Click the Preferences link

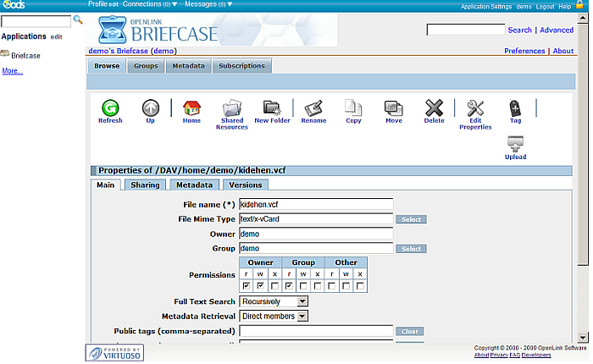tap(524, 51)
